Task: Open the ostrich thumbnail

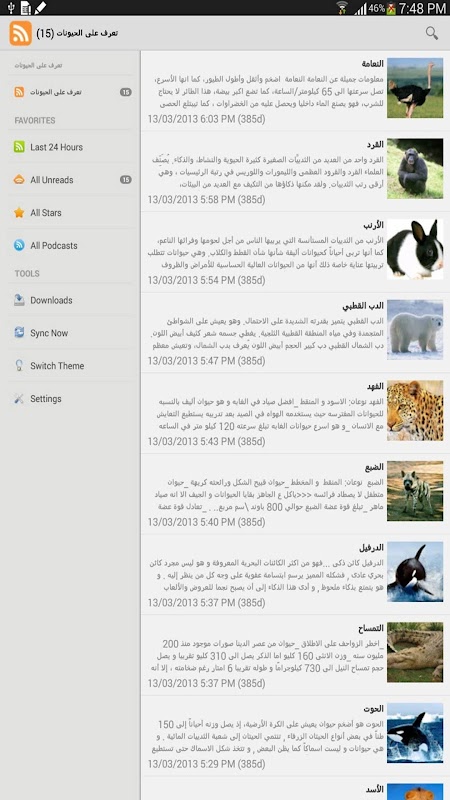Action: pyautogui.click(x=415, y=88)
